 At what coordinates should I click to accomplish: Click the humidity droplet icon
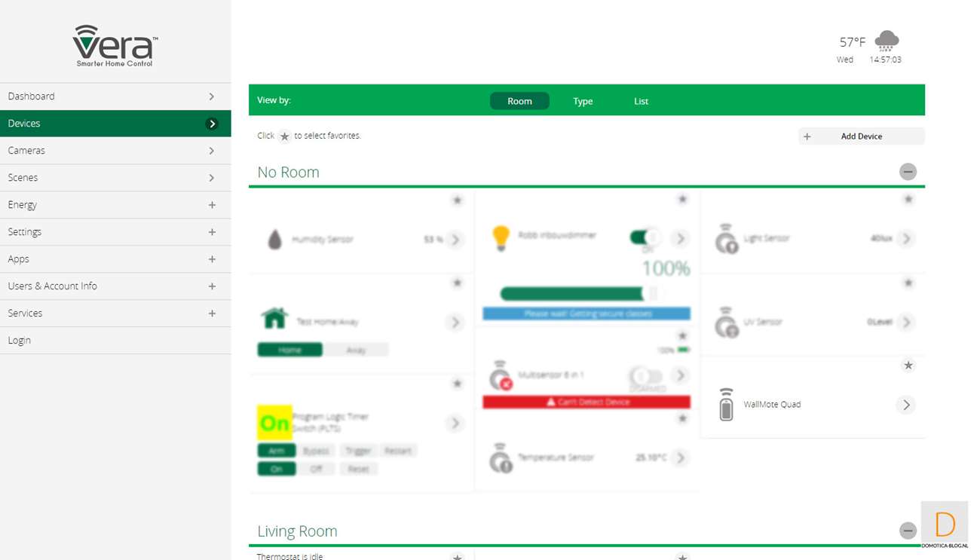tap(275, 240)
